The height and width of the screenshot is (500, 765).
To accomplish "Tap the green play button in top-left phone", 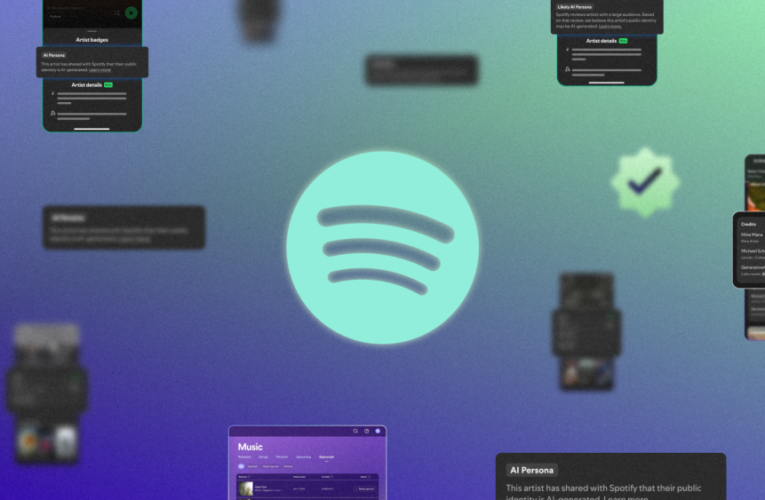I will click(131, 13).
